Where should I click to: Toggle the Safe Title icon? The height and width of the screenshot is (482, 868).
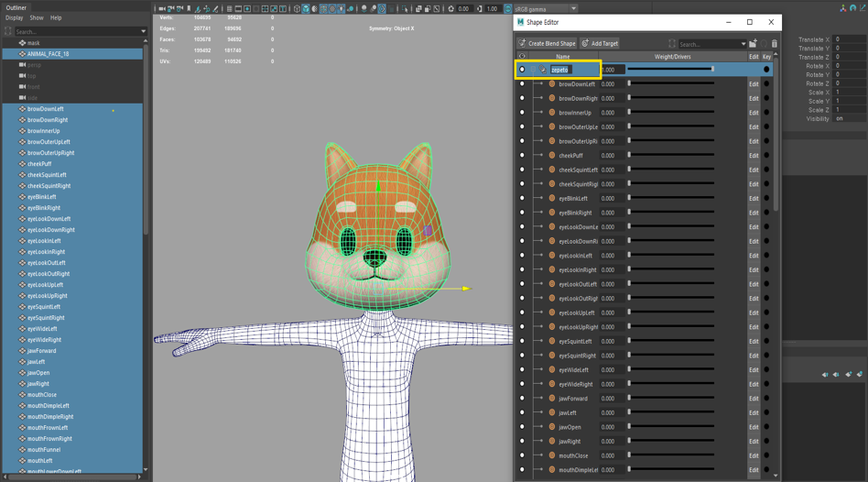click(282, 9)
